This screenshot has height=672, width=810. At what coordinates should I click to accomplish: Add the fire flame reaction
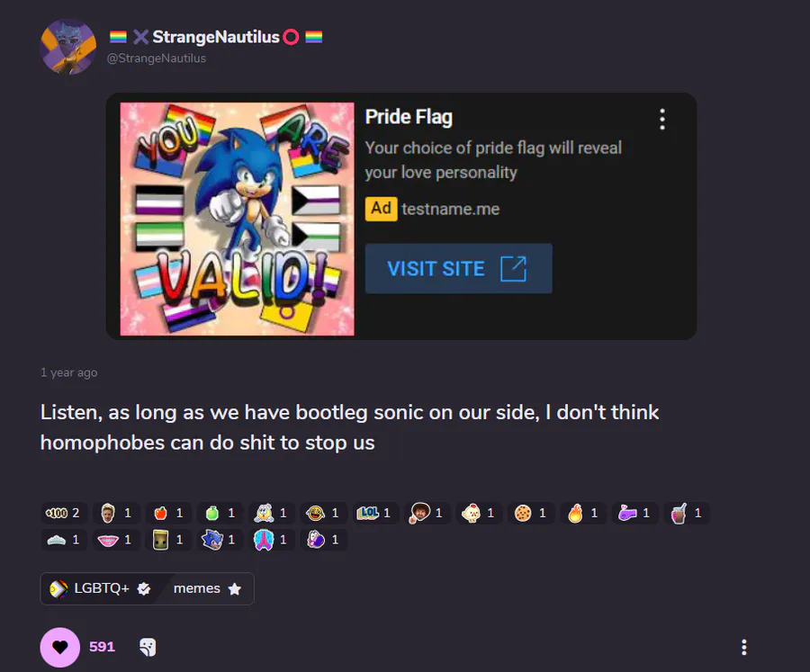coord(582,513)
